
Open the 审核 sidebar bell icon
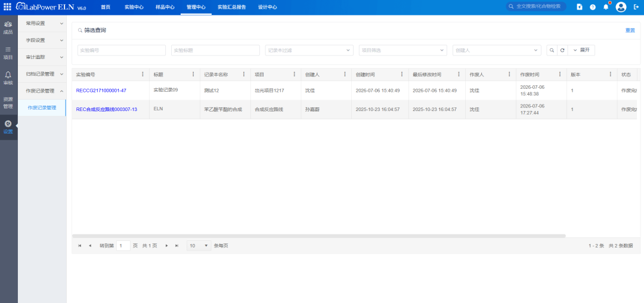[8, 78]
